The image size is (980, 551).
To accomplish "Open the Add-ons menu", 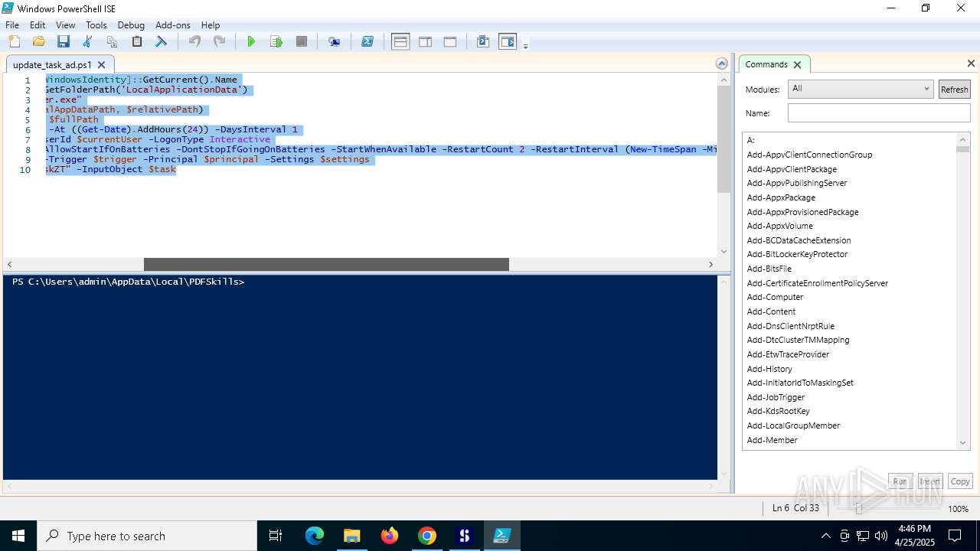I will click(x=173, y=25).
